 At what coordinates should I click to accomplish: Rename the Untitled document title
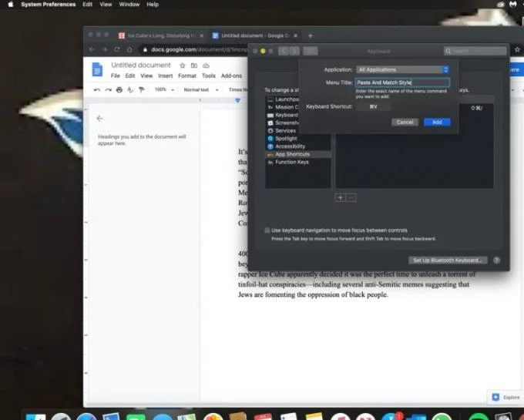(141, 66)
